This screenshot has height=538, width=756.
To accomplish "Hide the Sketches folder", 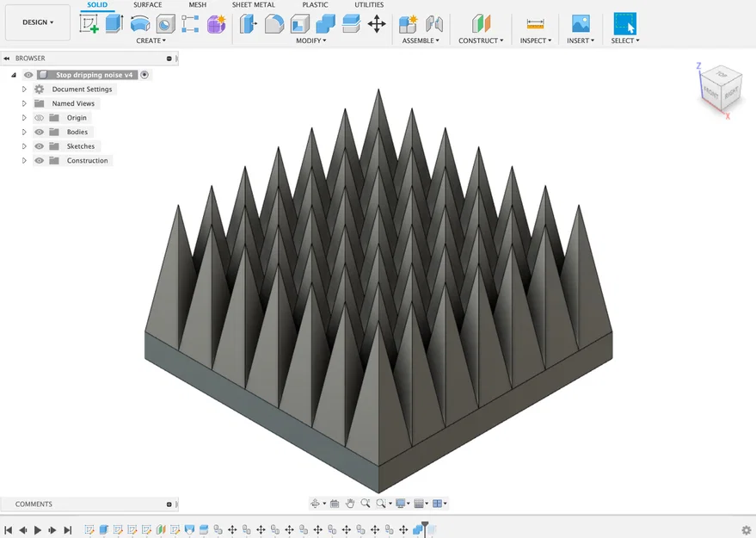I will (39, 146).
